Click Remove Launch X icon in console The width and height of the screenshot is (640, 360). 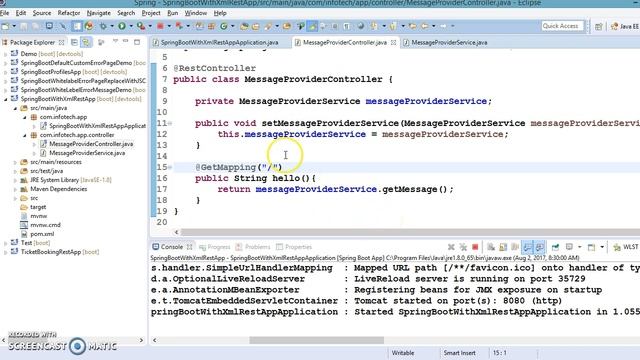click(x=451, y=247)
